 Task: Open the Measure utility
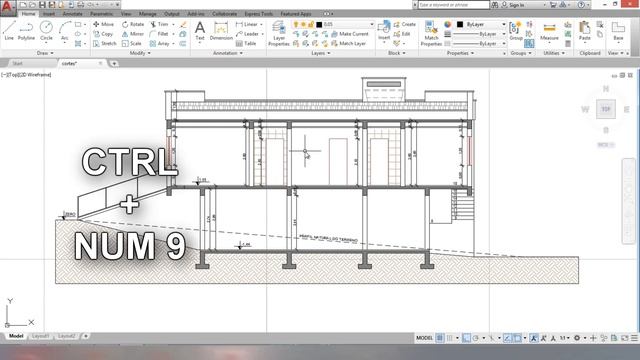(549, 32)
